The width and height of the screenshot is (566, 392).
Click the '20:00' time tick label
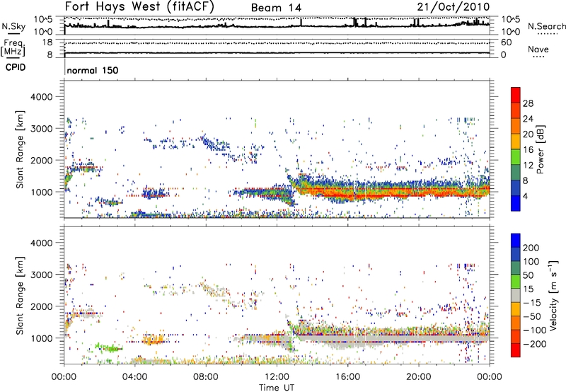coord(419,377)
